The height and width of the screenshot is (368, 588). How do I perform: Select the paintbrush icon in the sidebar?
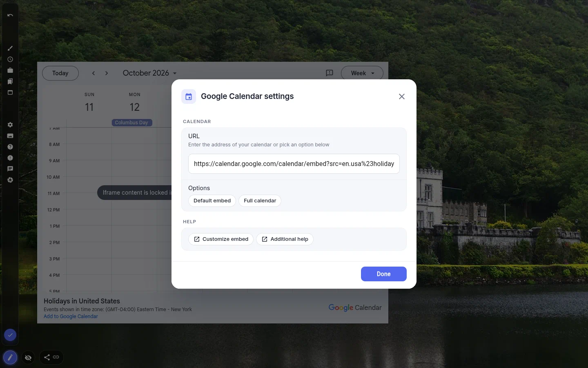click(x=10, y=48)
